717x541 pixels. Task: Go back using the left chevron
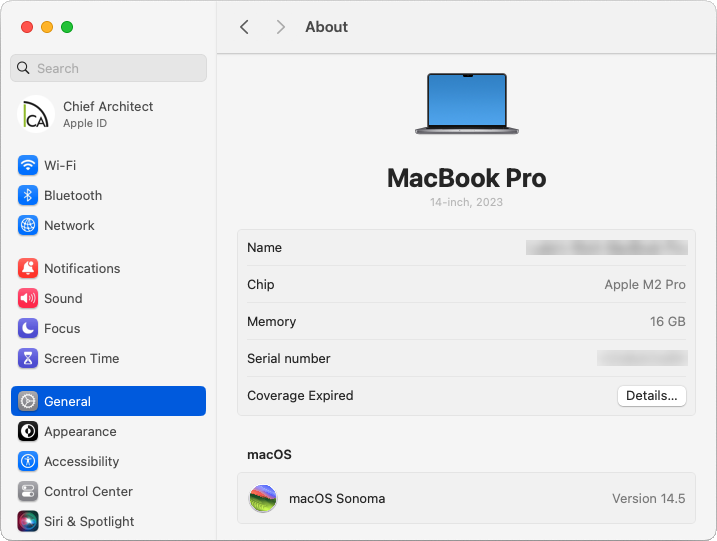coord(245,27)
